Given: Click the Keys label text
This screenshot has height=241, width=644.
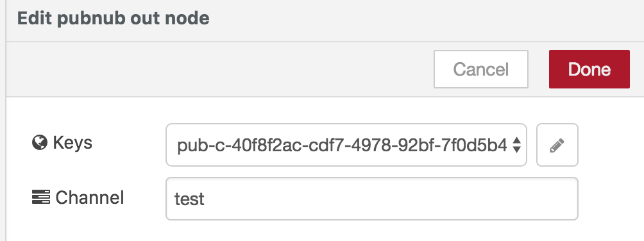Looking at the screenshot, I should (72, 143).
